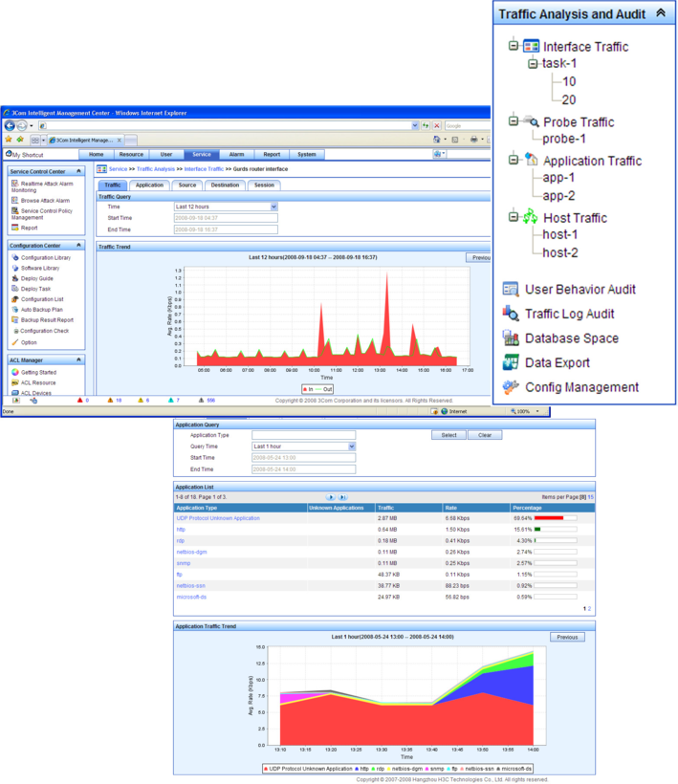The height and width of the screenshot is (784, 678).
Task: Click Deploy Guide icon
Action: tap(15, 278)
